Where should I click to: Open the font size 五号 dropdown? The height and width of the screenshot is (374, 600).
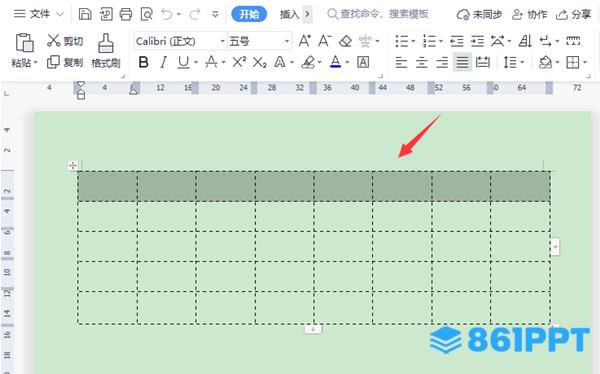click(x=287, y=41)
